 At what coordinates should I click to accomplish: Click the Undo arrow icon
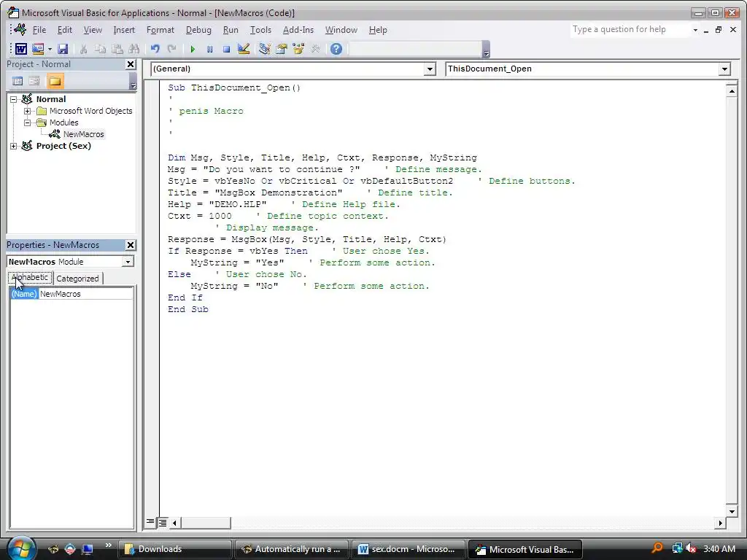pyautogui.click(x=155, y=49)
